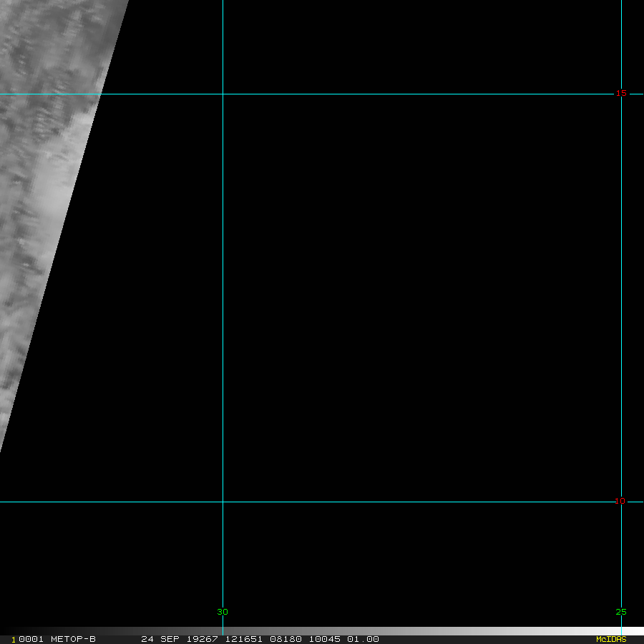Click intersection of latitude 10 and longitude 30
This screenshot has height=644, width=644.
[223, 502]
